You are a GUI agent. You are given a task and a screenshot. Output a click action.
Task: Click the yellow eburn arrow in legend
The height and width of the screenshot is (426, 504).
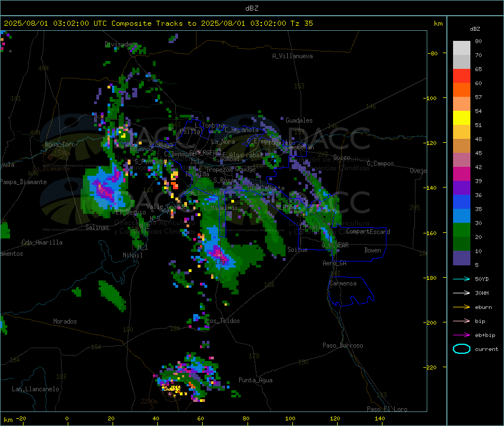[461, 307]
